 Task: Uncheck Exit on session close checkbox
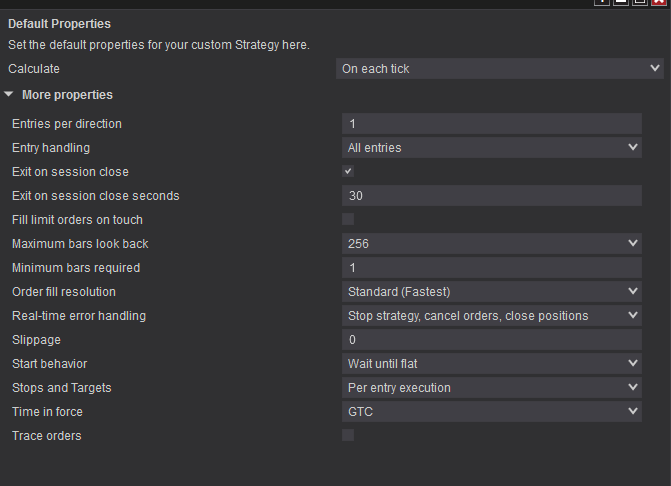coord(348,172)
